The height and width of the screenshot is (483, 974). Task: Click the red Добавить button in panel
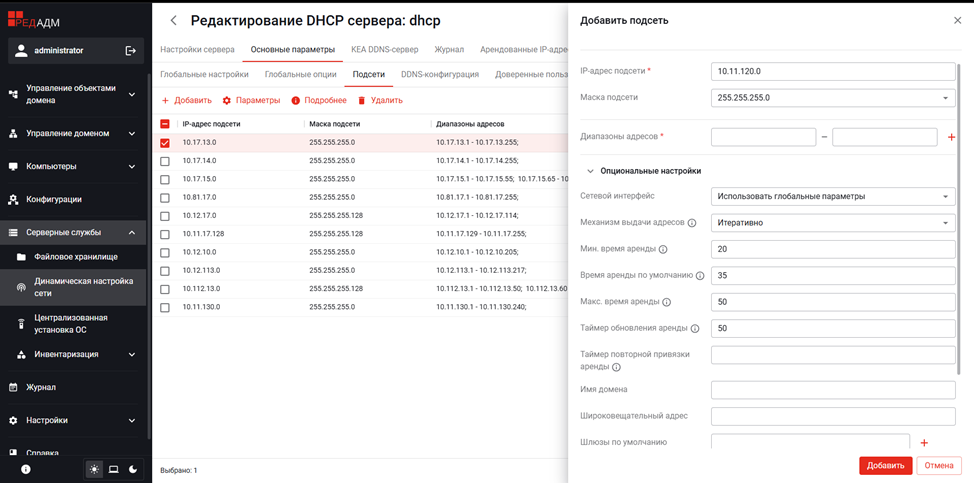[885, 466]
